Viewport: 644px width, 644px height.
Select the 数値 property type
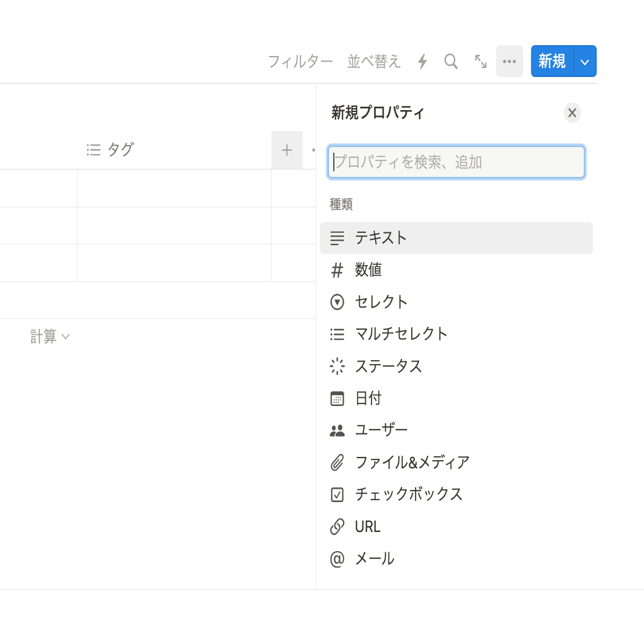[x=456, y=270]
